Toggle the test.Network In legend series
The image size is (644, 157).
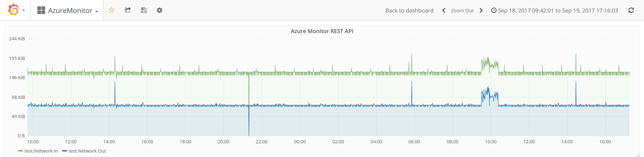(41, 151)
